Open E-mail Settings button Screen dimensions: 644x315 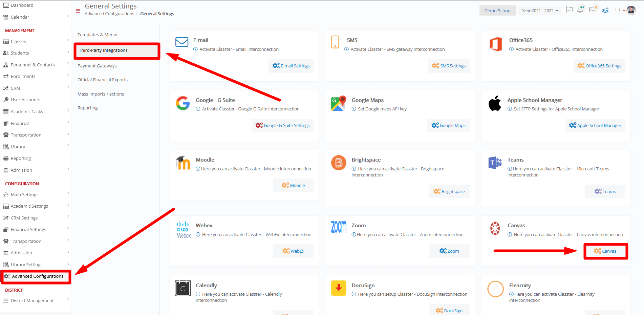[x=291, y=66]
